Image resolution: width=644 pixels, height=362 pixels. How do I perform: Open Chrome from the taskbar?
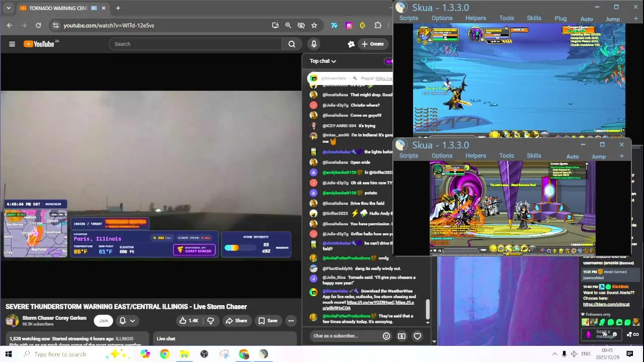(165, 354)
